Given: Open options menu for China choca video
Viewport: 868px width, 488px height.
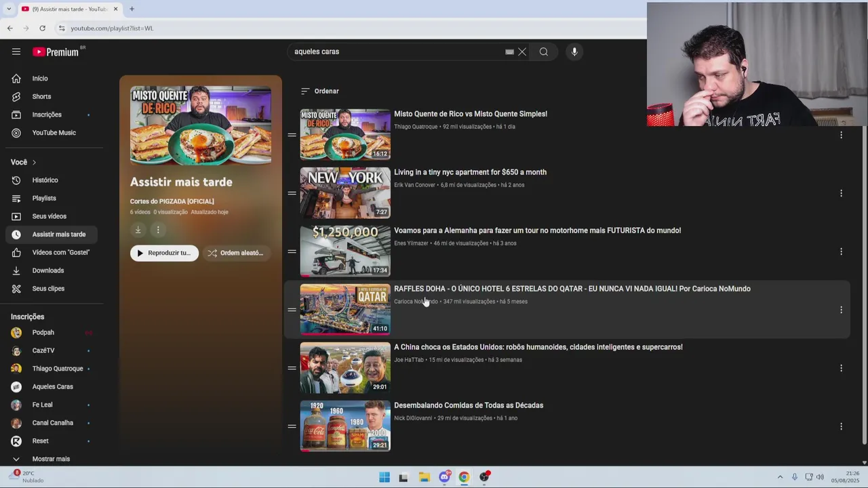Looking at the screenshot, I should (x=841, y=368).
